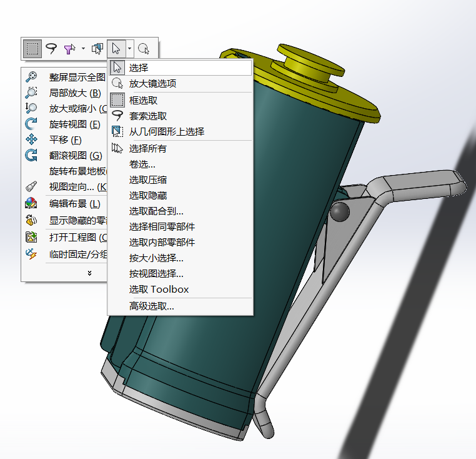Choose 放大镜选项 menu entry

pos(181,83)
